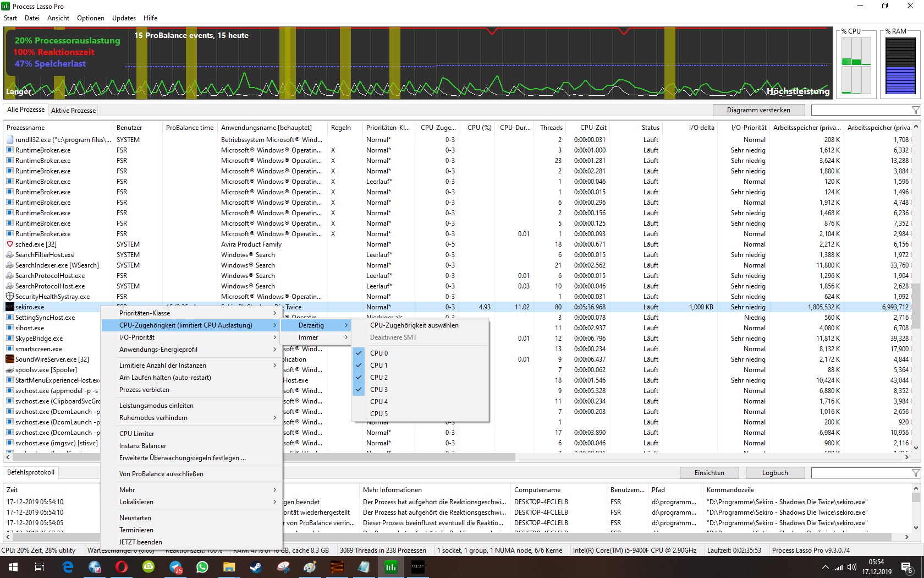This screenshot has height=578, width=924.
Task: Open the Start menu from taskbar
Action: pos(13,567)
